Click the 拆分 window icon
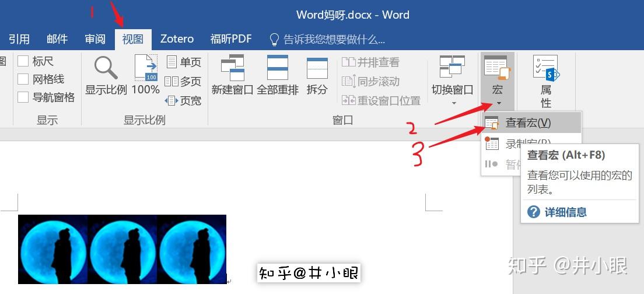The height and width of the screenshot is (294, 644). coord(317,68)
